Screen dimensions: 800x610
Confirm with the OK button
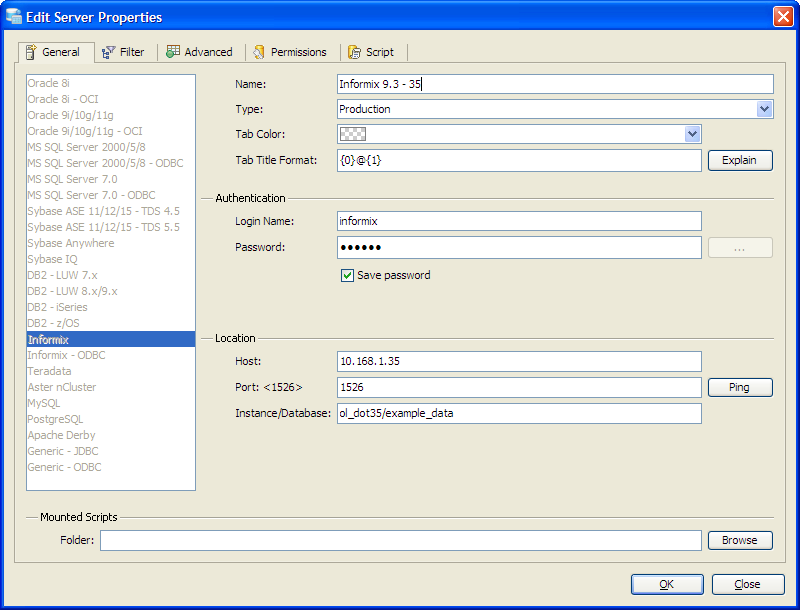tap(667, 584)
